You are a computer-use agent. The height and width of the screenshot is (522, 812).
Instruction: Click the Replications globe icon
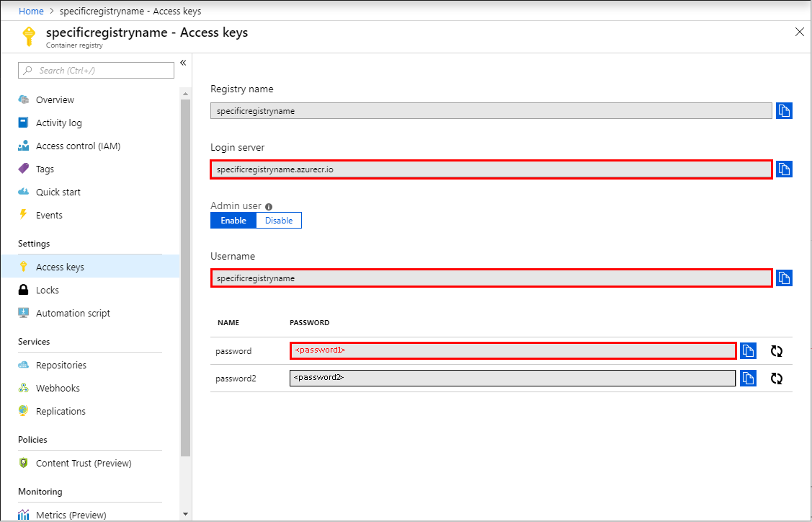[23, 410]
